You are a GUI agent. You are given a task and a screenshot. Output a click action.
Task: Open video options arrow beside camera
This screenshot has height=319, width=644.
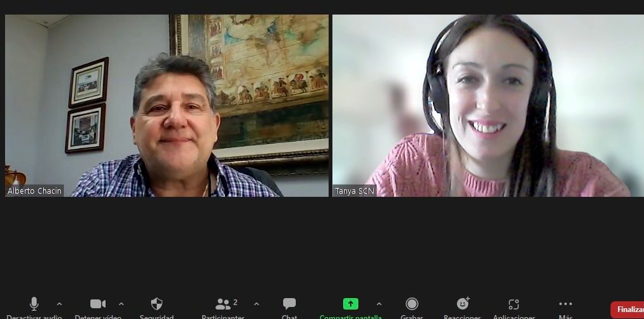pos(121,304)
